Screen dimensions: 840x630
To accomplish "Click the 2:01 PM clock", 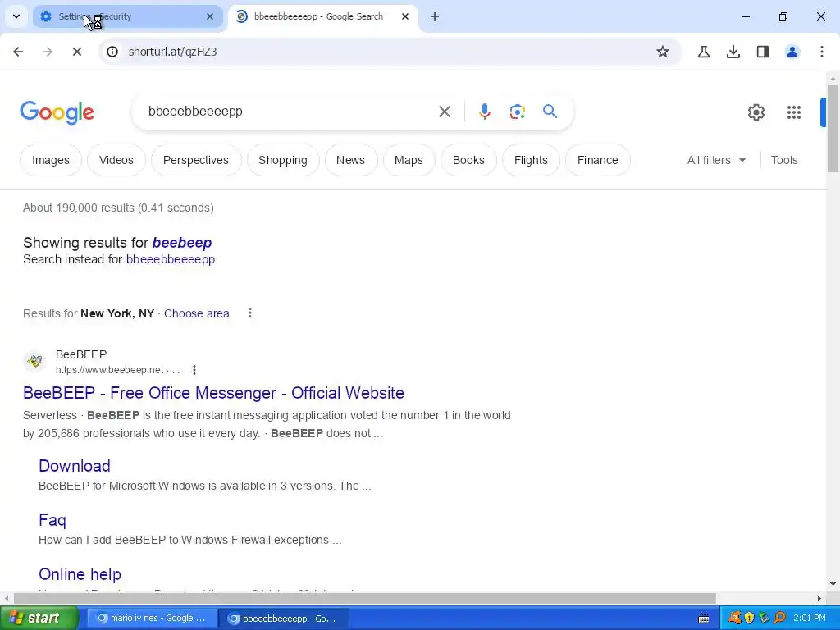I will (810, 619).
